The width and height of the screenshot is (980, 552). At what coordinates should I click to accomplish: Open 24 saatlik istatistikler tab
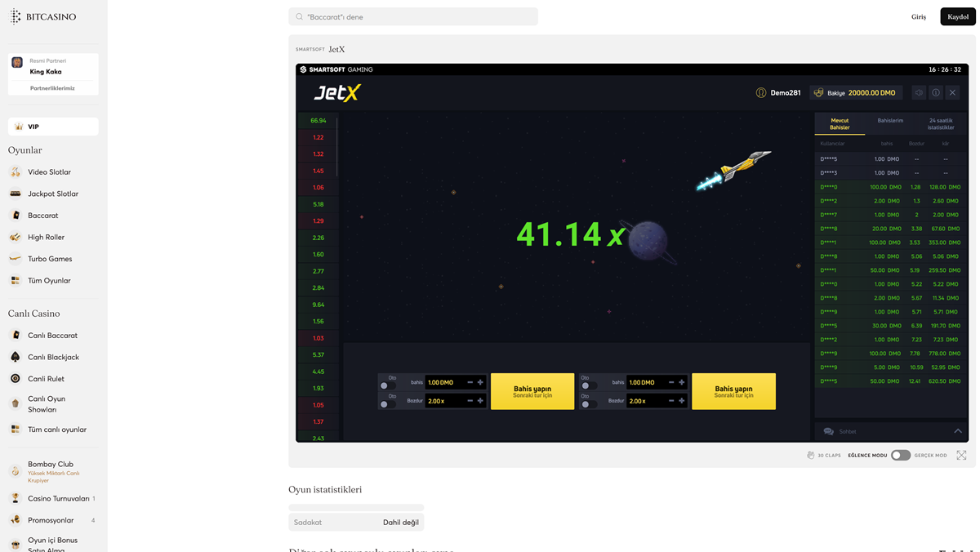[941, 124]
